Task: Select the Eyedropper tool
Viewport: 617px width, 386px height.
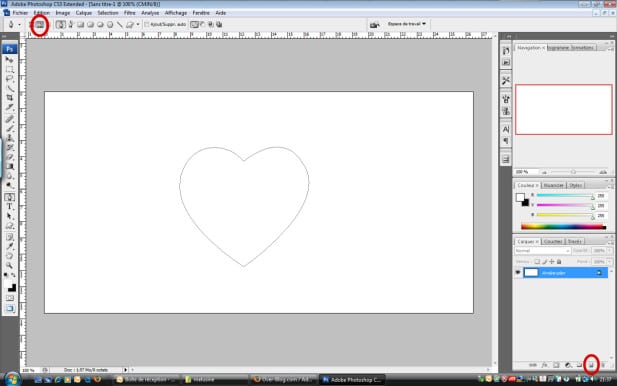Action: (x=9, y=246)
